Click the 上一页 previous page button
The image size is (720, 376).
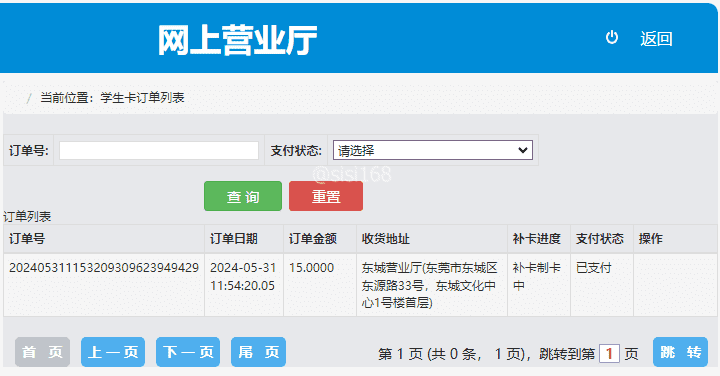click(113, 352)
